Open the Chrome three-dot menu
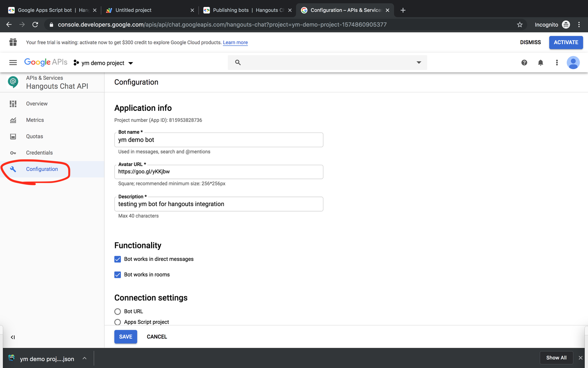This screenshot has width=588, height=368. [579, 25]
